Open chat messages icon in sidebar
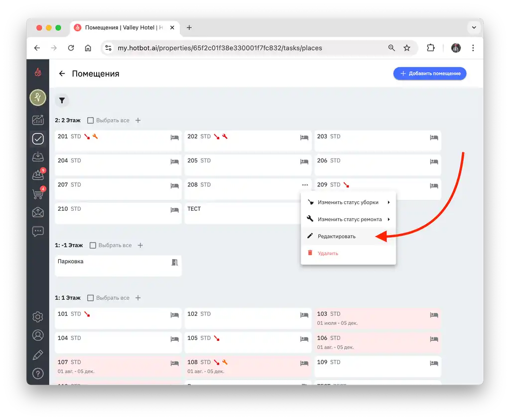 click(38, 231)
